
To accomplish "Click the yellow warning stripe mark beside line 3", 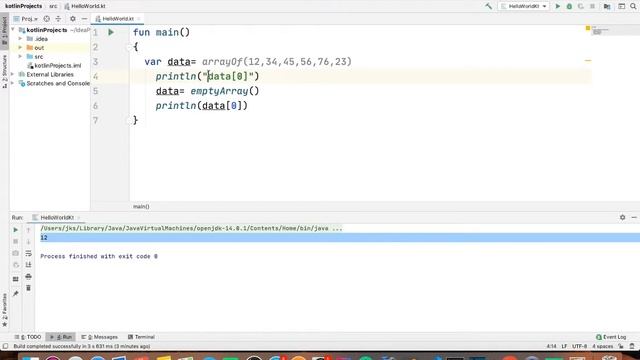I will coord(588,61).
